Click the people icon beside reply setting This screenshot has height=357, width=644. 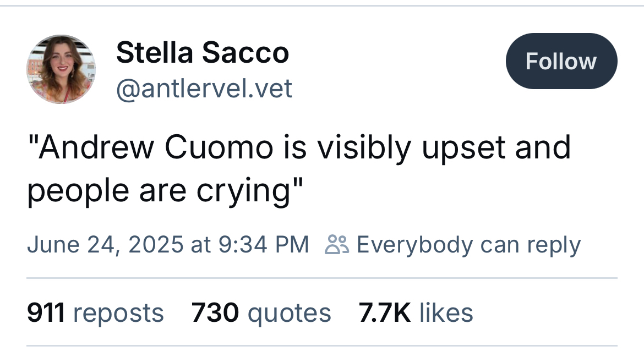point(337,244)
